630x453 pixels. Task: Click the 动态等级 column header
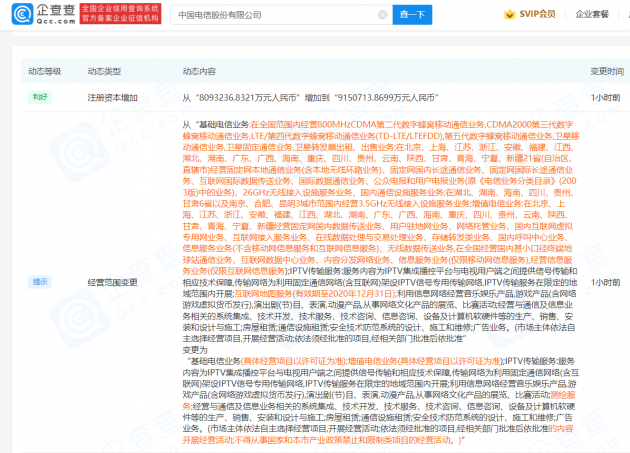[x=44, y=71]
